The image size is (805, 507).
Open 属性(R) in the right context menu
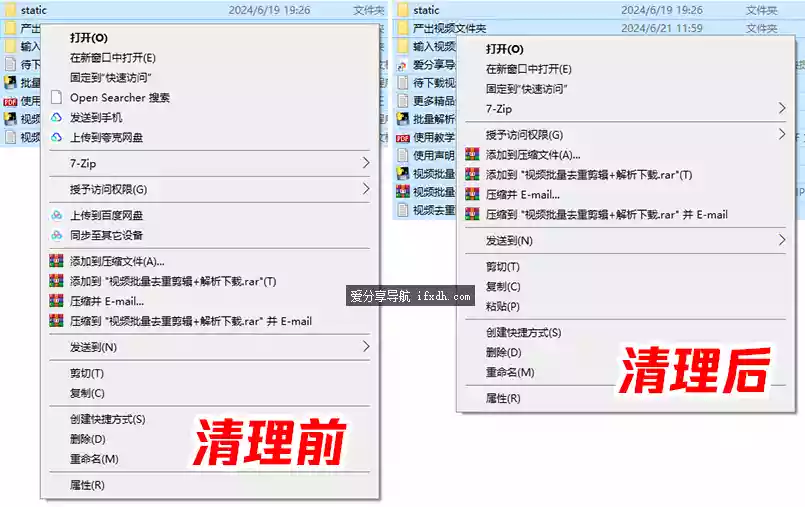point(503,398)
